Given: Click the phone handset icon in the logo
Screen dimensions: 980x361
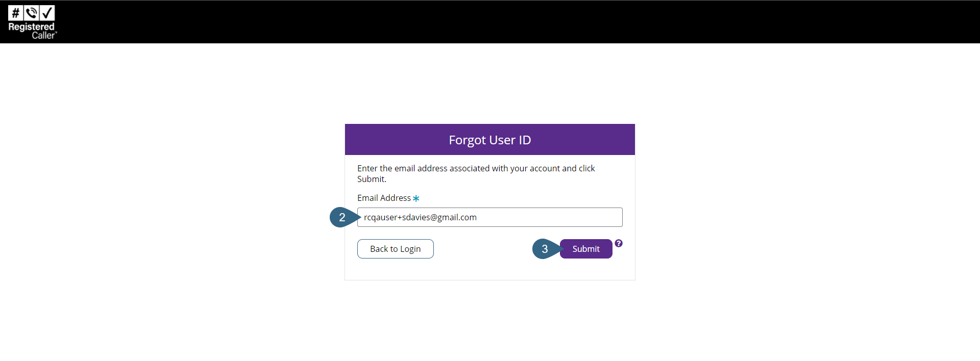Looking at the screenshot, I should point(32,13).
